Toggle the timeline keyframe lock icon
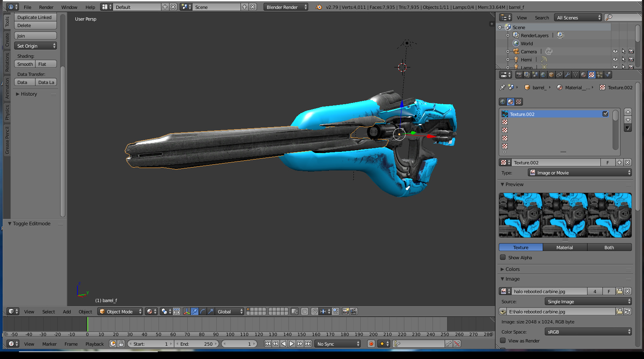Screen dimensions: 644x359 pos(121,344)
